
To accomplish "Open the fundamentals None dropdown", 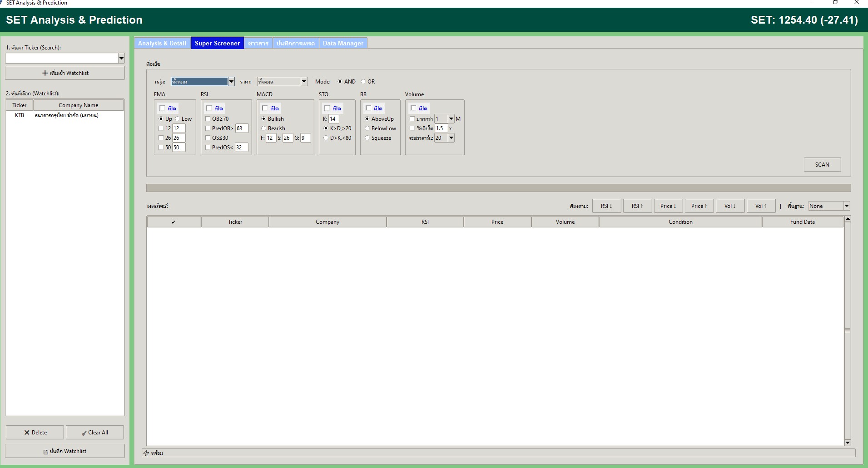I will [x=847, y=206].
